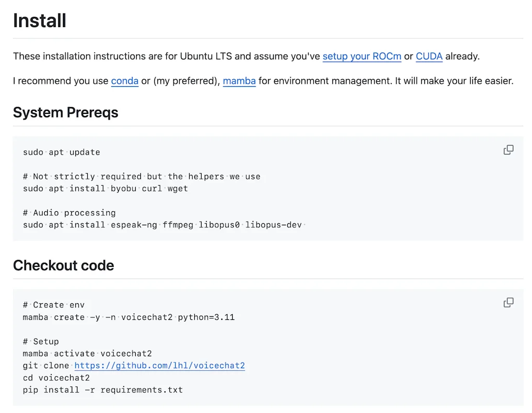
Task: Click the '# Setup' comment line
Action: tap(41, 342)
